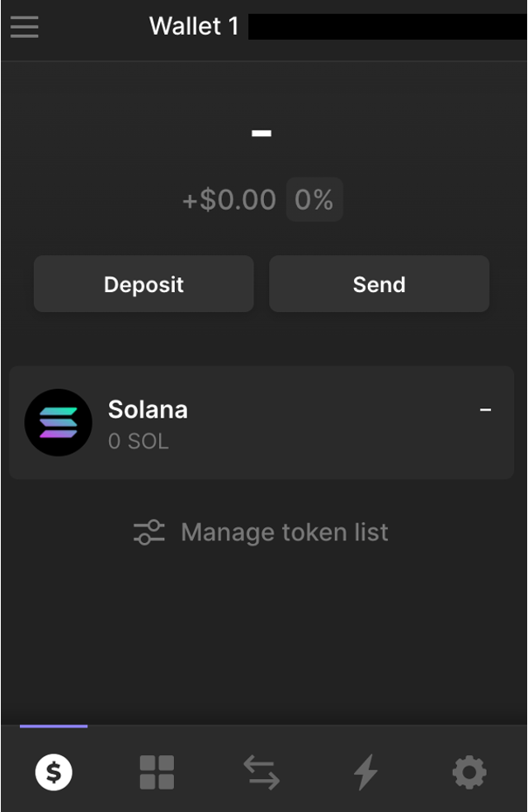
Task: Click the redacted wallet address bar
Action: [386, 26]
